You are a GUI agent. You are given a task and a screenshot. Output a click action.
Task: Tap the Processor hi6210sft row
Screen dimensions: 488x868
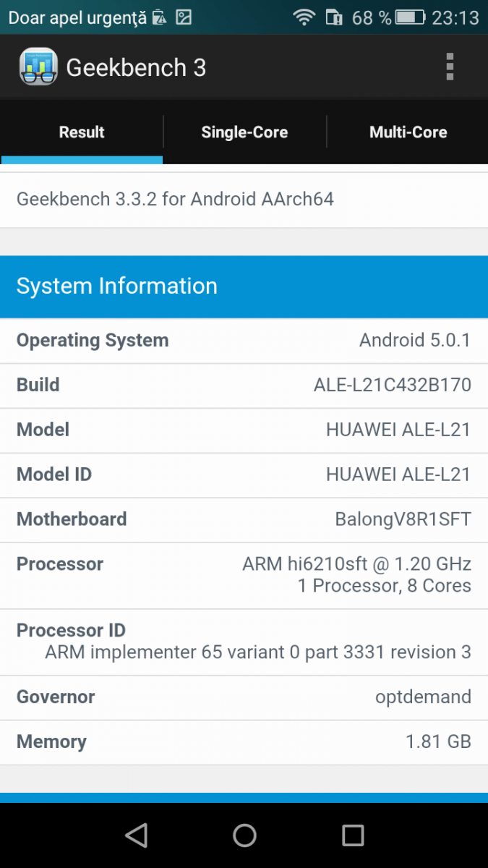244,576
